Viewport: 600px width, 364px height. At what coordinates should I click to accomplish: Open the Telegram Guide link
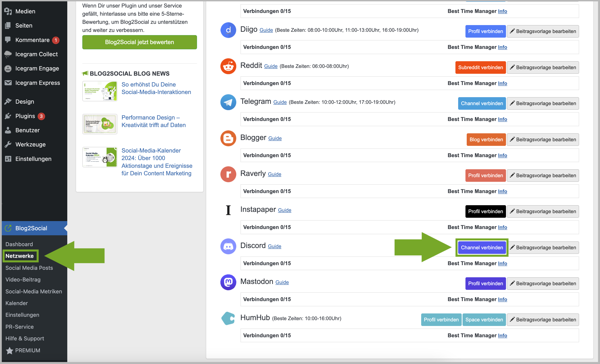(x=280, y=102)
